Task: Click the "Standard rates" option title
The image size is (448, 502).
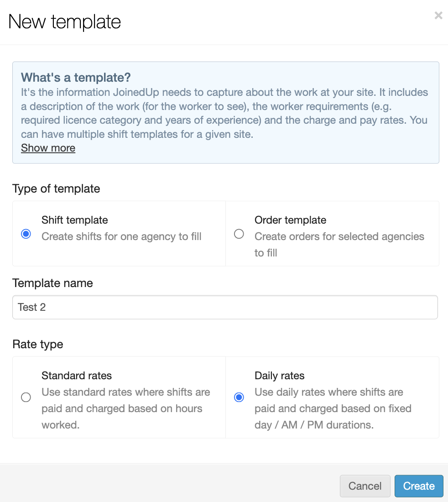Action: [77, 376]
